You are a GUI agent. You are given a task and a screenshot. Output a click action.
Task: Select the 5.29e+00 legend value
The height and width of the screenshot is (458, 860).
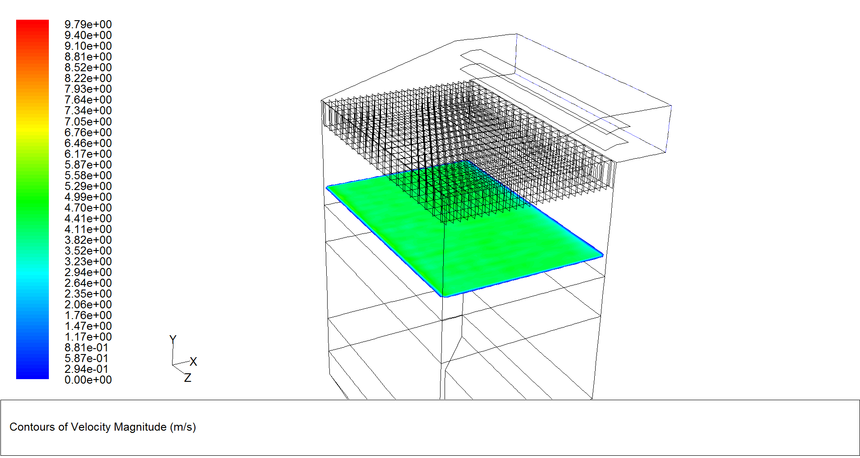[88, 186]
